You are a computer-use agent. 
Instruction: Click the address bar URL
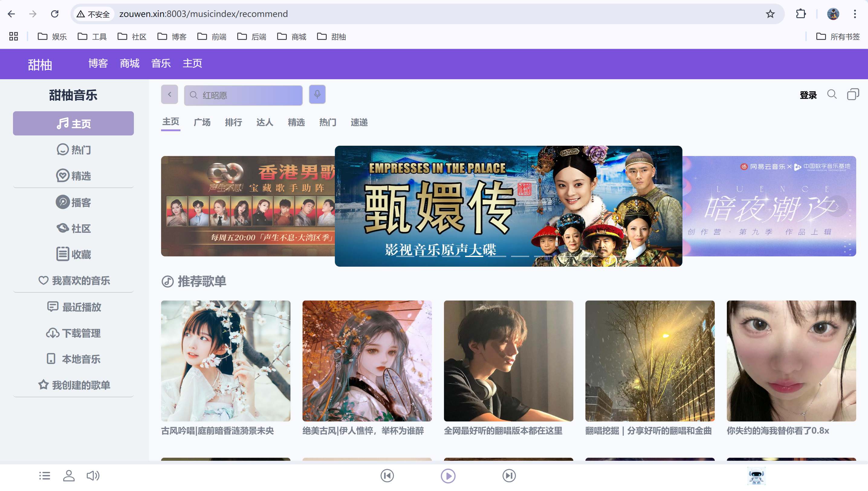coord(203,14)
